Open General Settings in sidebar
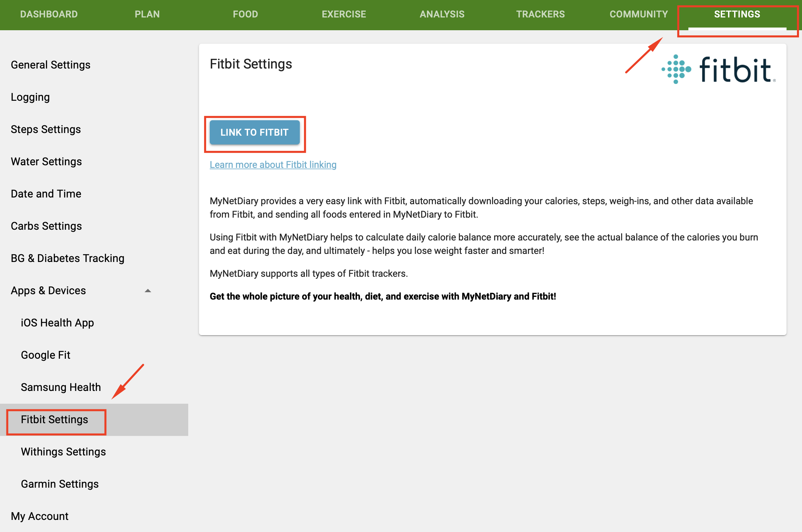This screenshot has width=802, height=532. [x=51, y=65]
